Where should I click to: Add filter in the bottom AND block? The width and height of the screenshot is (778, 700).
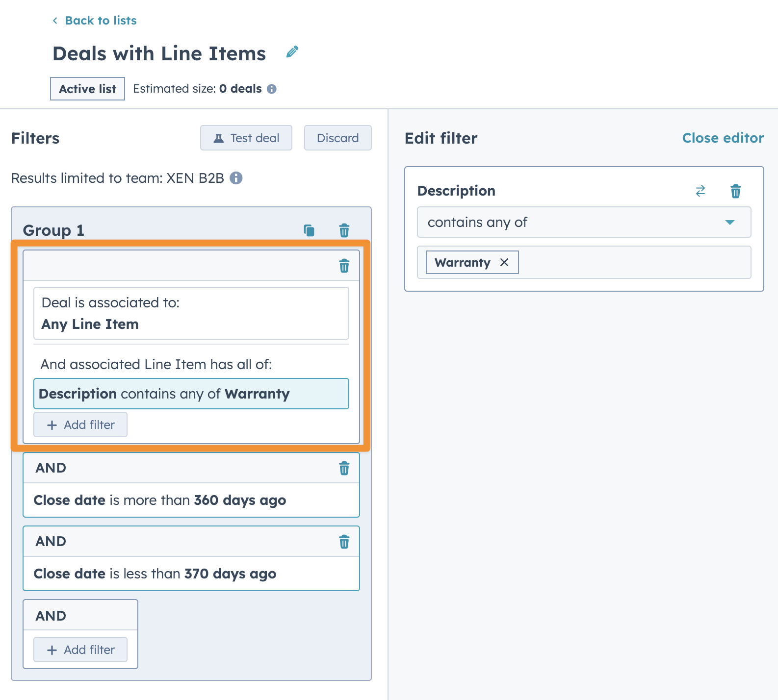coord(80,650)
